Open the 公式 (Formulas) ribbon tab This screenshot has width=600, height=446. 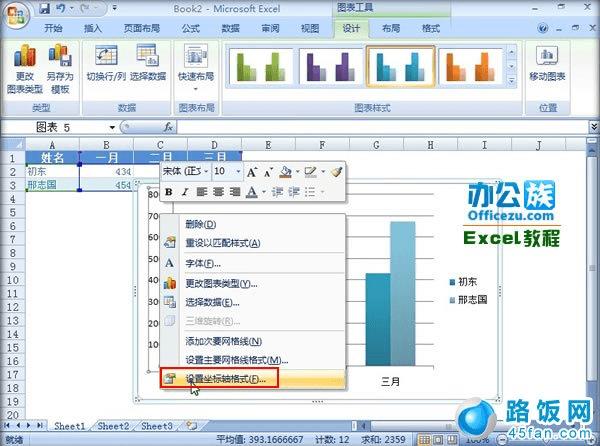point(191,28)
